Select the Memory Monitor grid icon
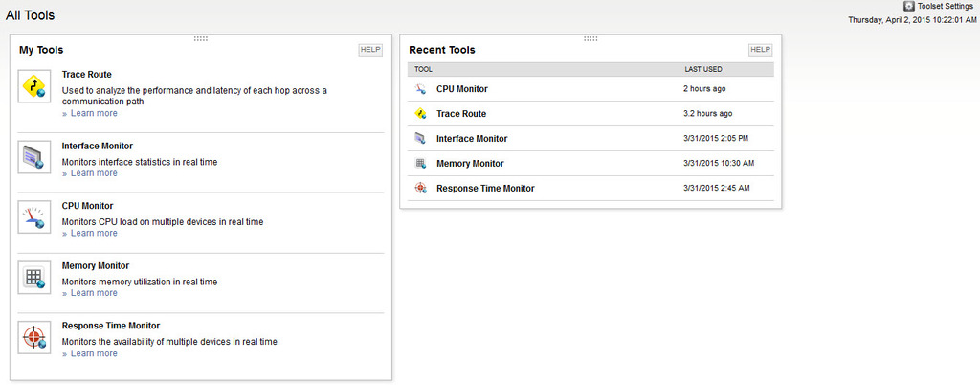The width and height of the screenshot is (980, 385). click(34, 278)
